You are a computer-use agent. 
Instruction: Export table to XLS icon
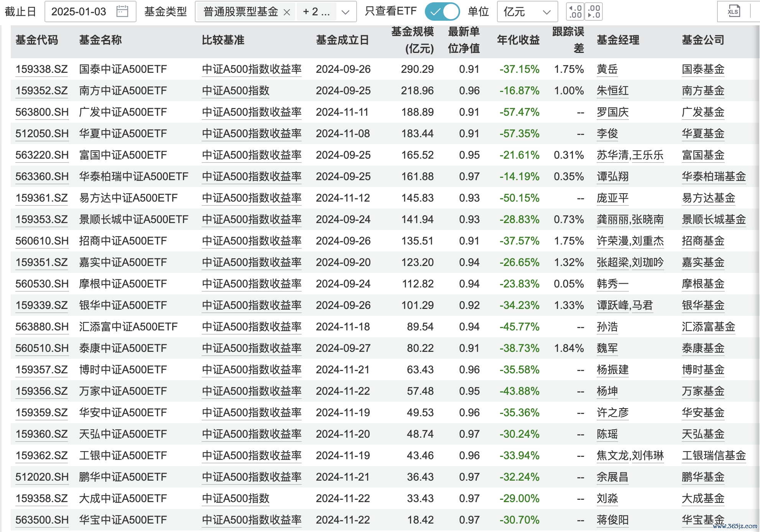pyautogui.click(x=733, y=11)
